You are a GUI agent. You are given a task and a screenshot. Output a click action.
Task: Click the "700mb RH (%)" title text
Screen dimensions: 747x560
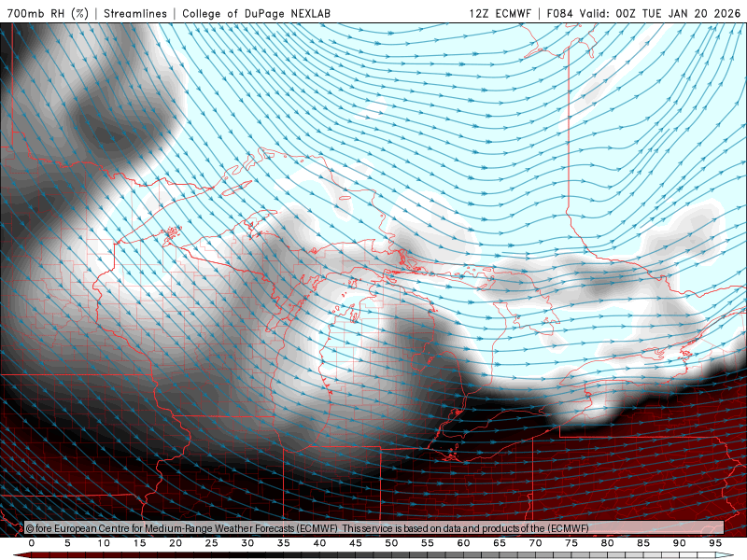coord(49,13)
